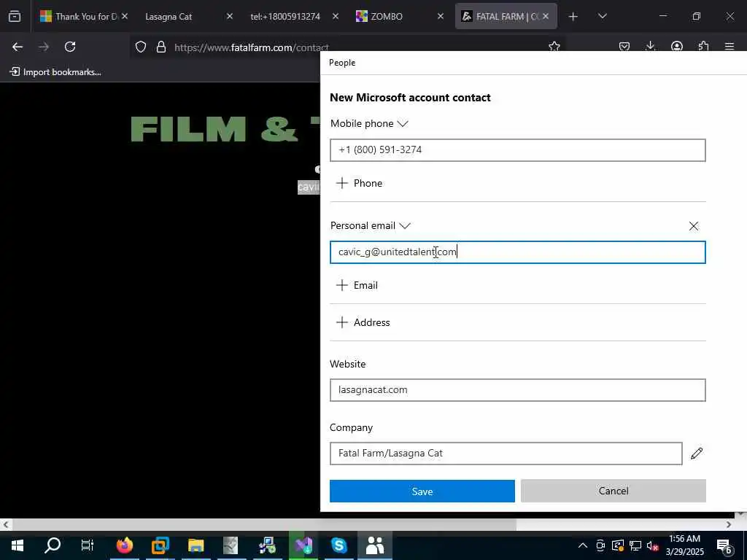The width and height of the screenshot is (747, 560).
Task: Click the Firefox forward arrow
Action: coord(44,47)
